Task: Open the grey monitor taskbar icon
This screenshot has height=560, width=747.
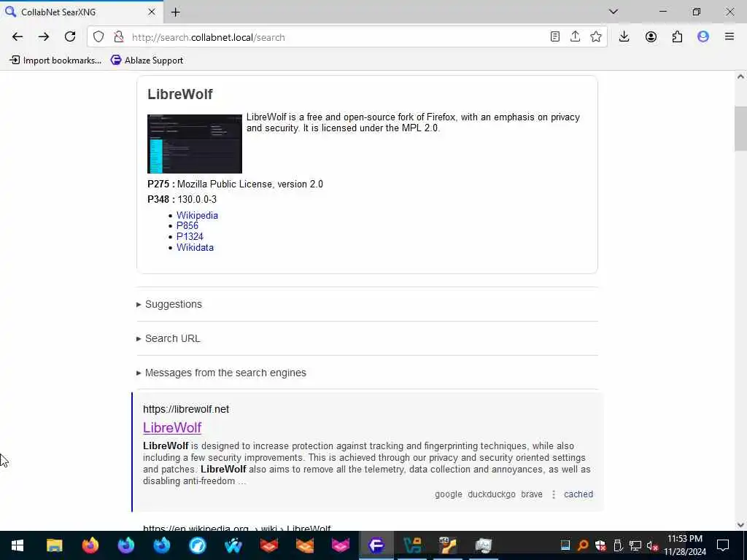Action: (484, 545)
